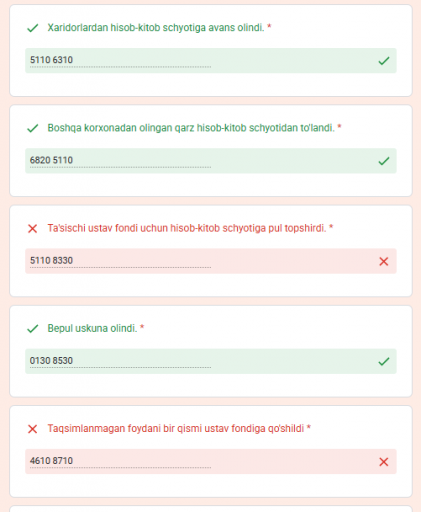Click the 'Xaridorlardan hisob-kitob schyotiga avans olindi' question text

coord(156,28)
